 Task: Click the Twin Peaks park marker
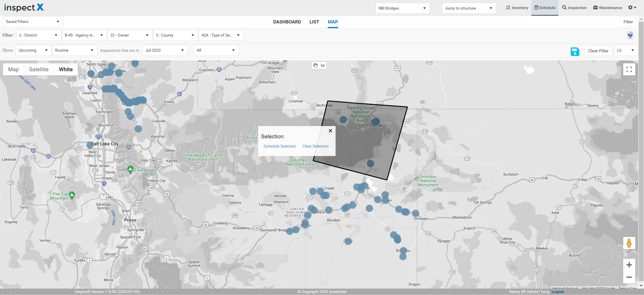130,170
